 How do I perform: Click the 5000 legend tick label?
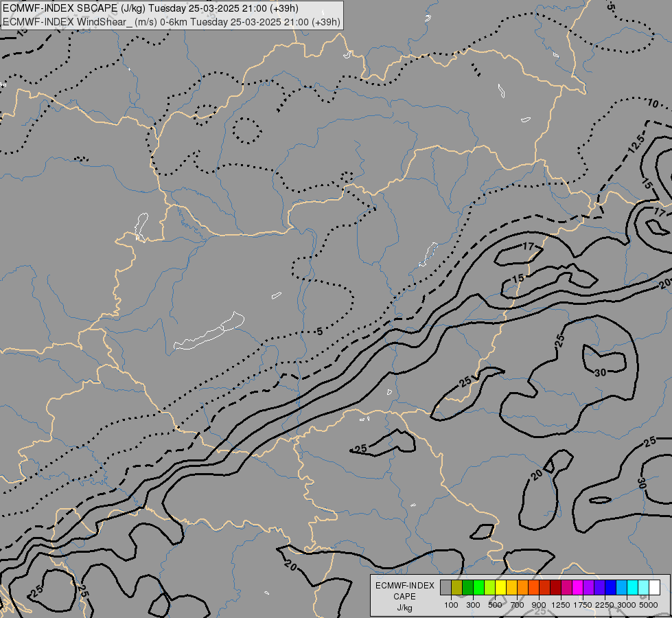649,605
